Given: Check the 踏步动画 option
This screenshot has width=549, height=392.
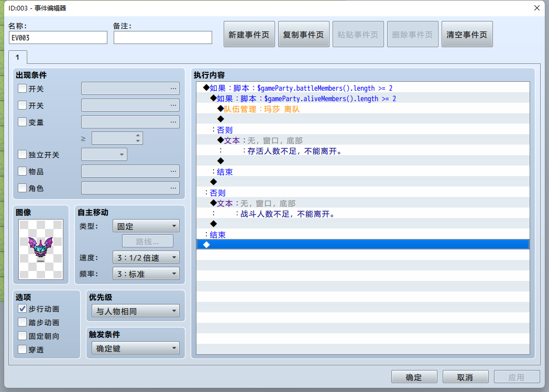Looking at the screenshot, I should pyautogui.click(x=22, y=322).
